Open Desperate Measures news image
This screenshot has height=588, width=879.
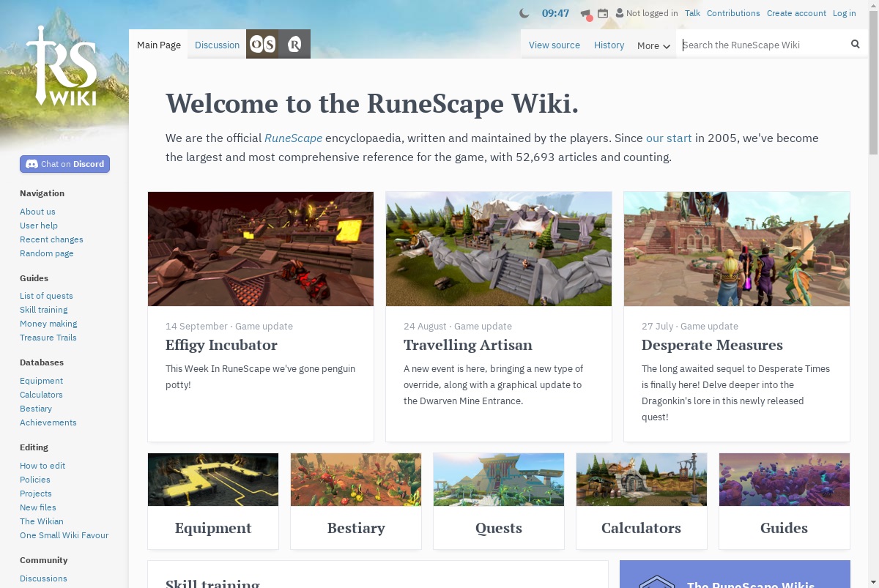tap(737, 249)
